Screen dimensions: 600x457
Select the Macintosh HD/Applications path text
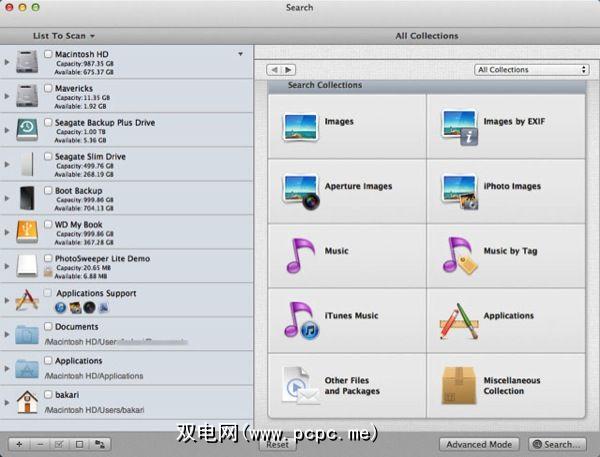pyautogui.click(x=94, y=376)
